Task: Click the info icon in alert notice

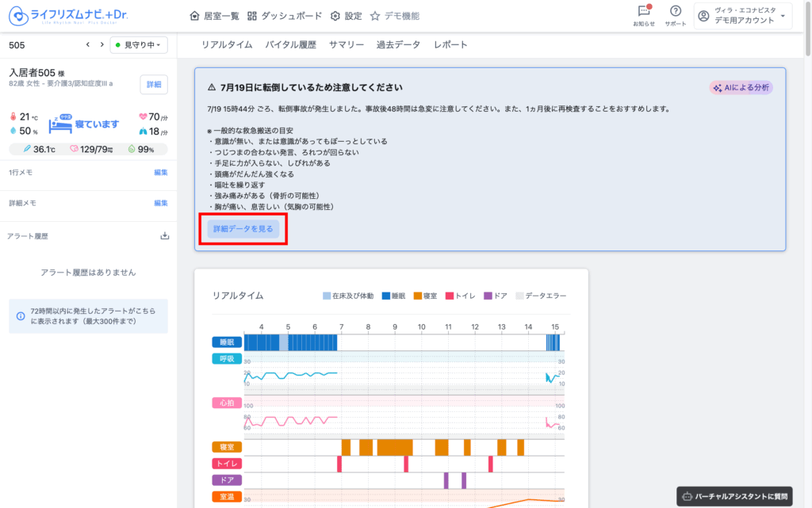Action: [21, 316]
